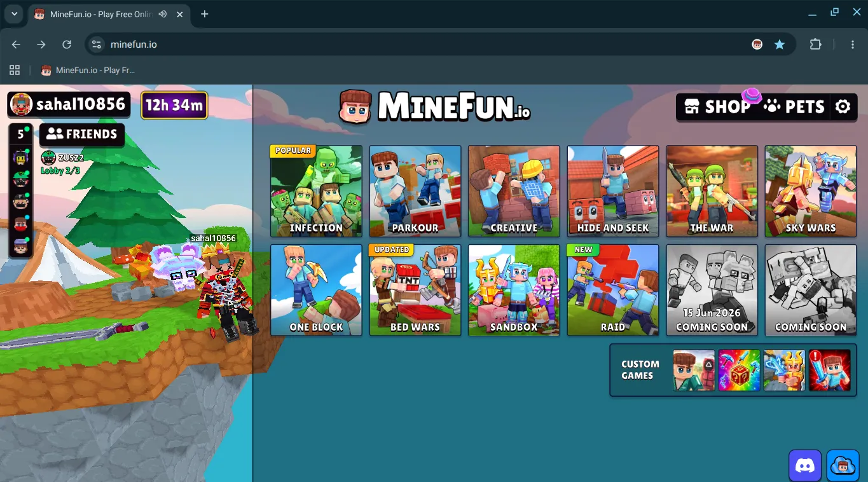Open the golden-horned warrior custom game
The image size is (868, 482).
tap(784, 370)
